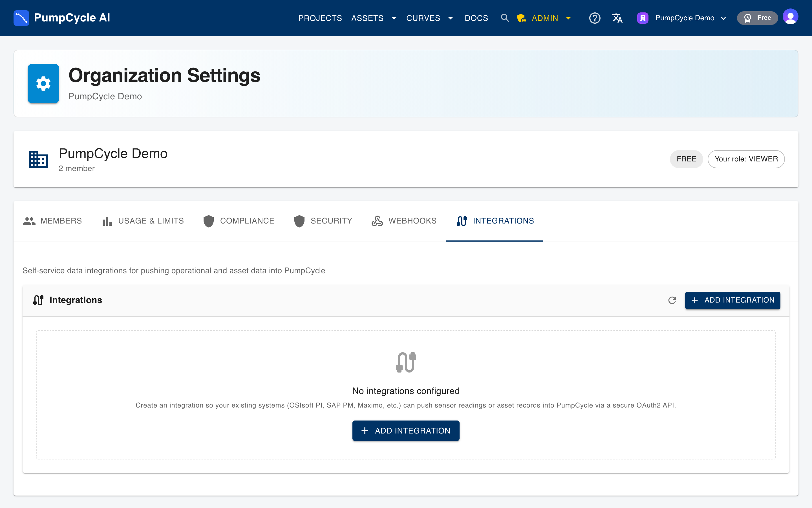Click the Security shield icon

[x=299, y=221]
